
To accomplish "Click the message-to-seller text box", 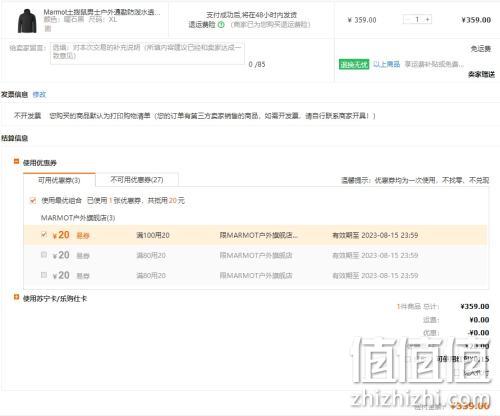I will click(147, 53).
